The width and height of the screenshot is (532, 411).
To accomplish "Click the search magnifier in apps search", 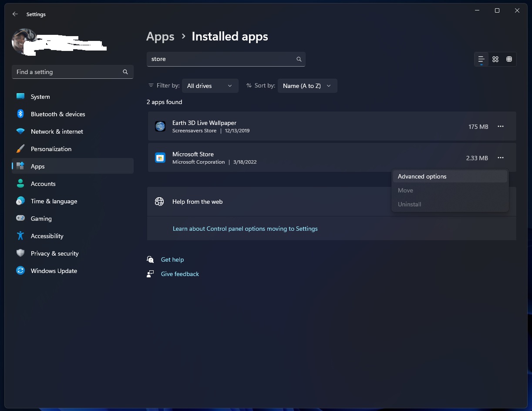I will pyautogui.click(x=299, y=59).
